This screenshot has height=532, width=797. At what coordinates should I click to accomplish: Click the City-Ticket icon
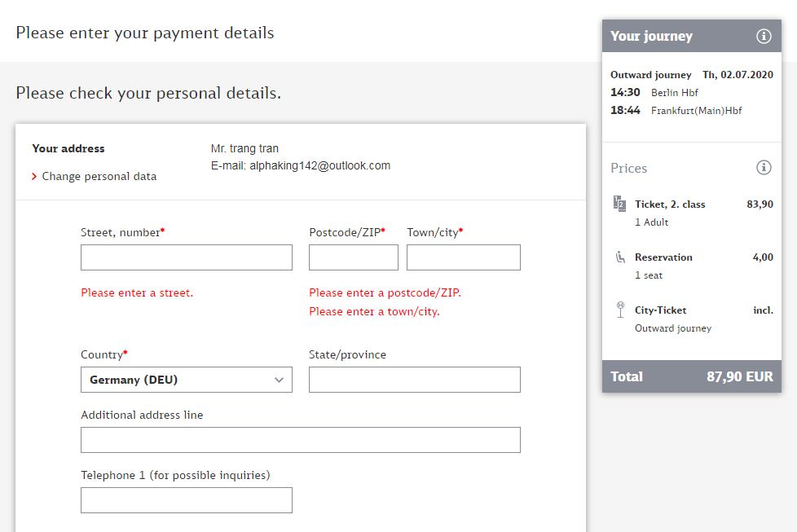click(619, 310)
